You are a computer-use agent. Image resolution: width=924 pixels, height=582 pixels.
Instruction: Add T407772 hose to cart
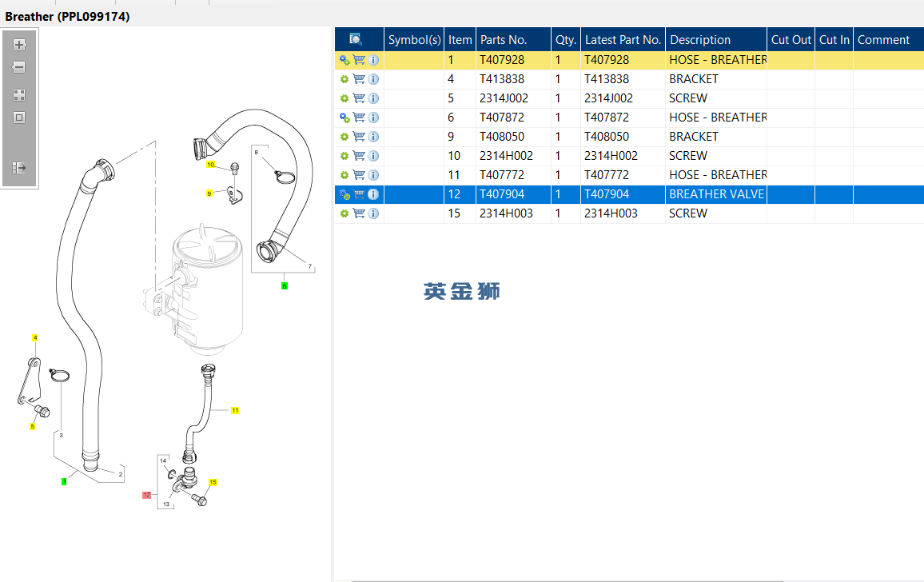359,175
